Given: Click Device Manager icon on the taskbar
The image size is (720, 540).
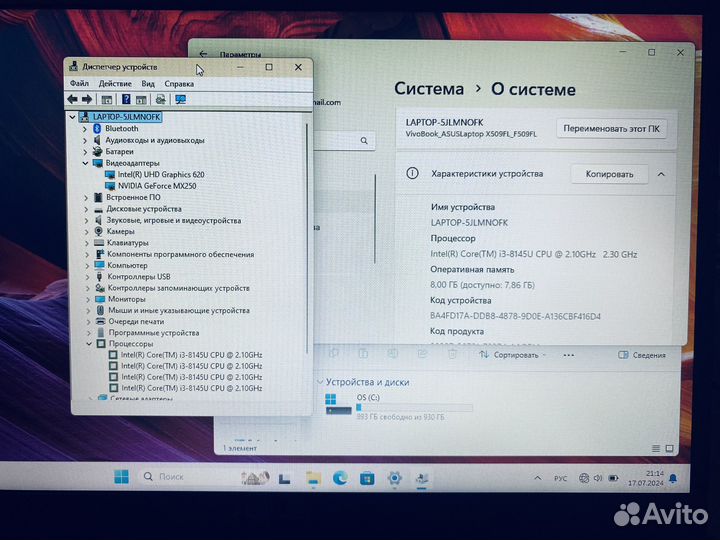Looking at the screenshot, I should pyautogui.click(x=422, y=479).
